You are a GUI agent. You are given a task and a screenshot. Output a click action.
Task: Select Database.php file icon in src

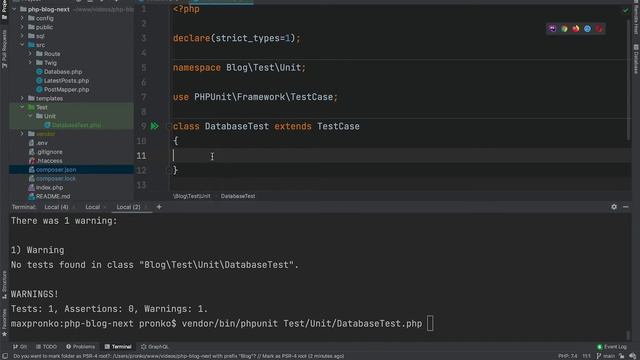coord(39,71)
